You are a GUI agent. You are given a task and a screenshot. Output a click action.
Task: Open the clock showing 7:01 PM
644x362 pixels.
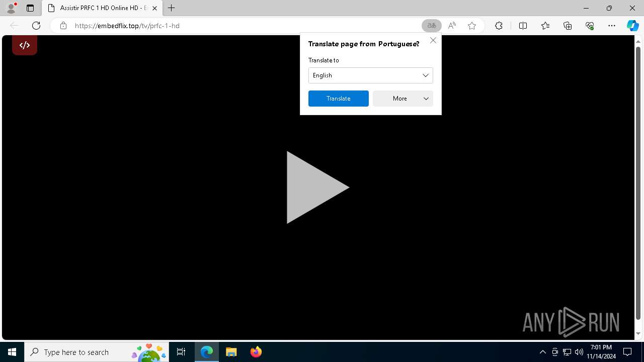601,352
